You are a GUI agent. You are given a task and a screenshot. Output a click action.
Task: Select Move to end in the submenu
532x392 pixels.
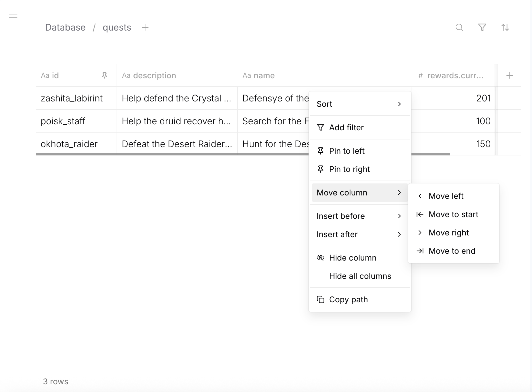pos(452,251)
